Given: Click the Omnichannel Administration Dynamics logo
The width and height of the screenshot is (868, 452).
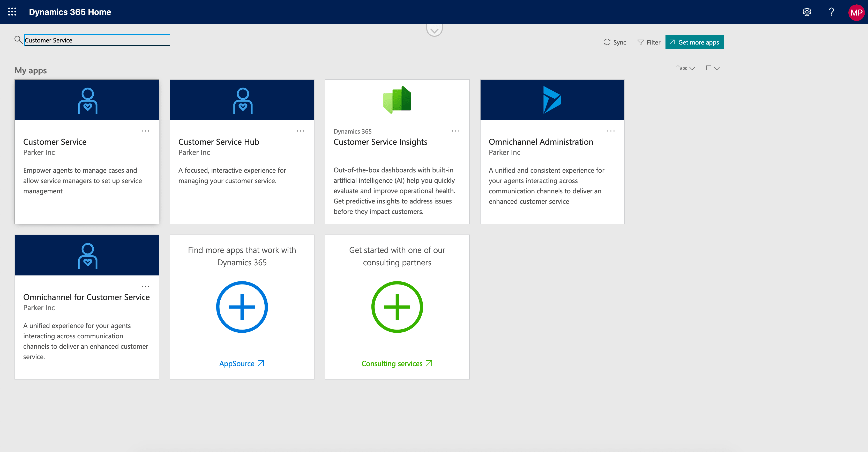Looking at the screenshot, I should tap(552, 100).
